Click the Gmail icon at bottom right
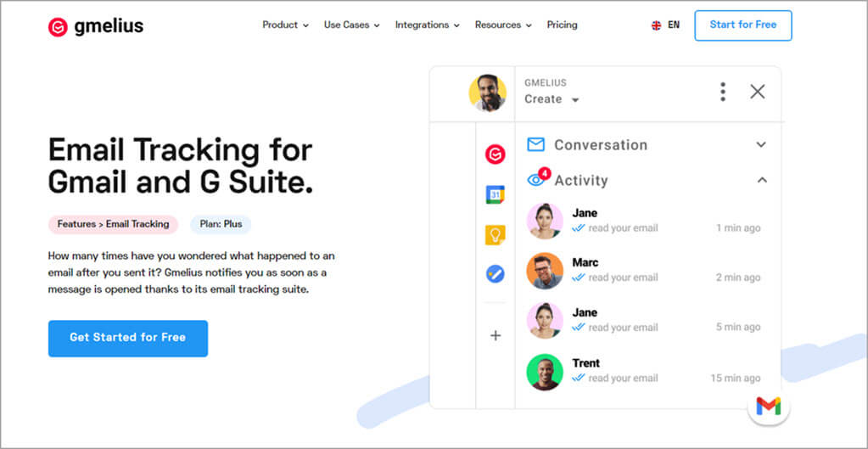This screenshot has width=868, height=449. tap(769, 407)
